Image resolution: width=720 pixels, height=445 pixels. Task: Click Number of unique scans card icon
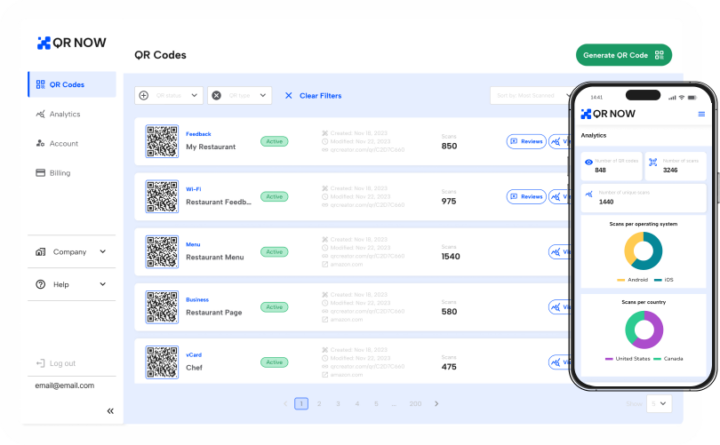589,194
